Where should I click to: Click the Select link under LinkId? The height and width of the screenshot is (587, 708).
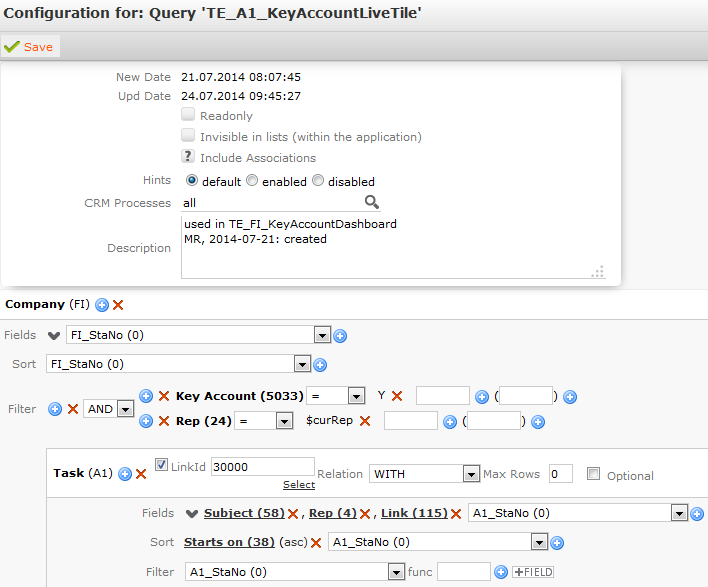(298, 485)
